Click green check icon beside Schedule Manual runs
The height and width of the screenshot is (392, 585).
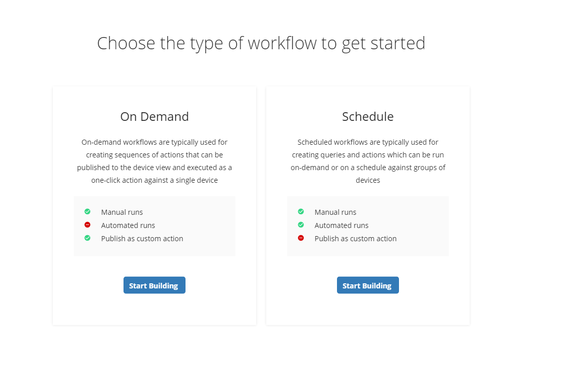301,212
